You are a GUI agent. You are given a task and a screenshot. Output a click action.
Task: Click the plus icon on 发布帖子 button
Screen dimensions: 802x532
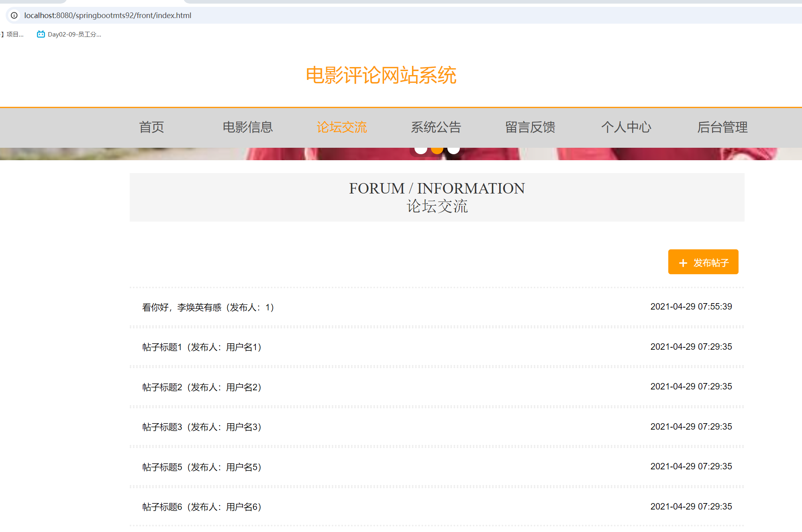point(683,263)
